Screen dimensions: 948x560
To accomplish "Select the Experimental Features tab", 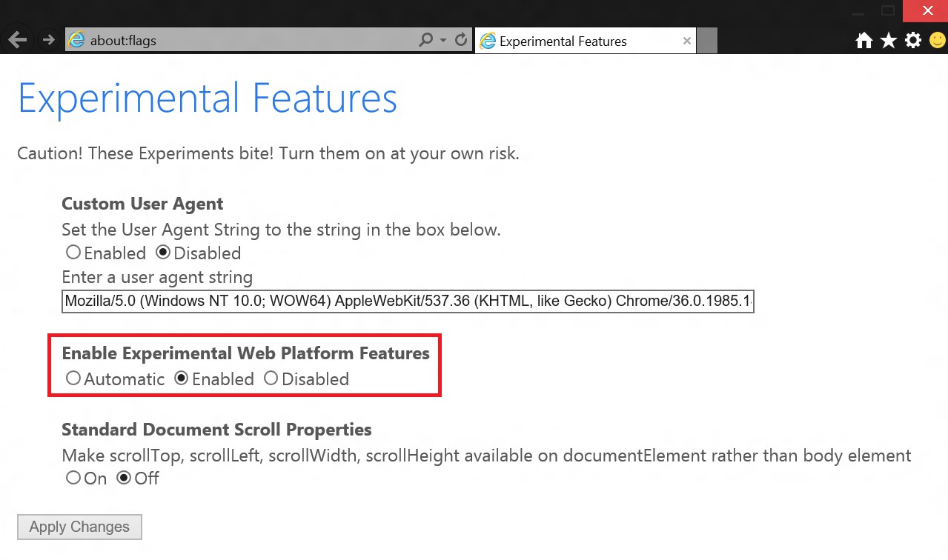I will point(571,41).
